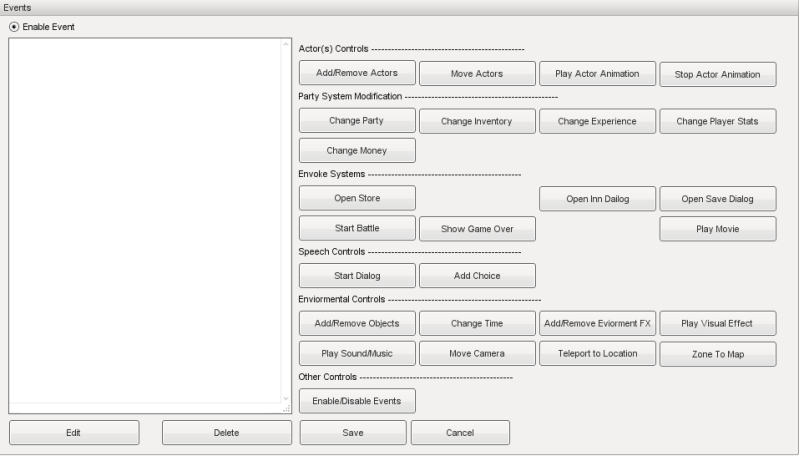Screen dimensions: 799x456
Task: Click the Open Store button
Action: coord(357,198)
